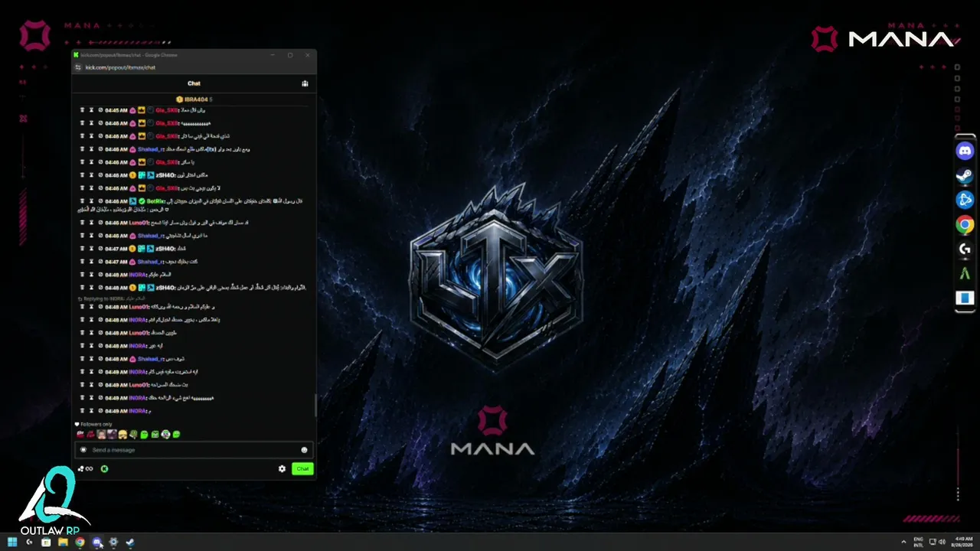The image size is (980, 551).
Task: Open the chat users list icon in the Chat header
Action: pos(305,83)
